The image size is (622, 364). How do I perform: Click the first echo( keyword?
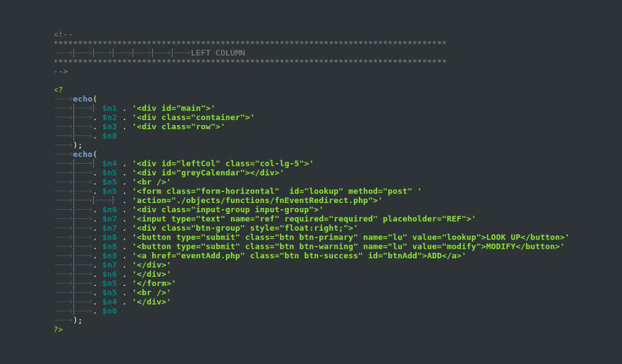click(84, 99)
